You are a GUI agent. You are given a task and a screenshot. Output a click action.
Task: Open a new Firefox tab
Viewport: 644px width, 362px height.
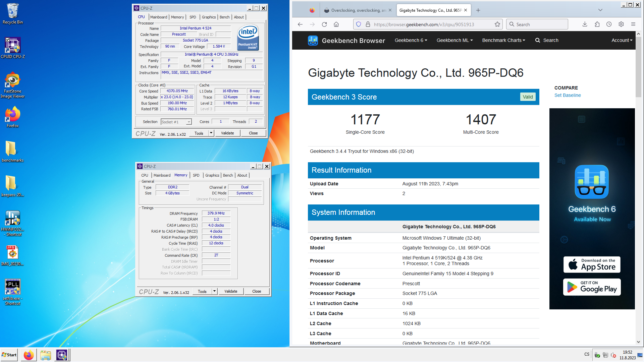[478, 10]
